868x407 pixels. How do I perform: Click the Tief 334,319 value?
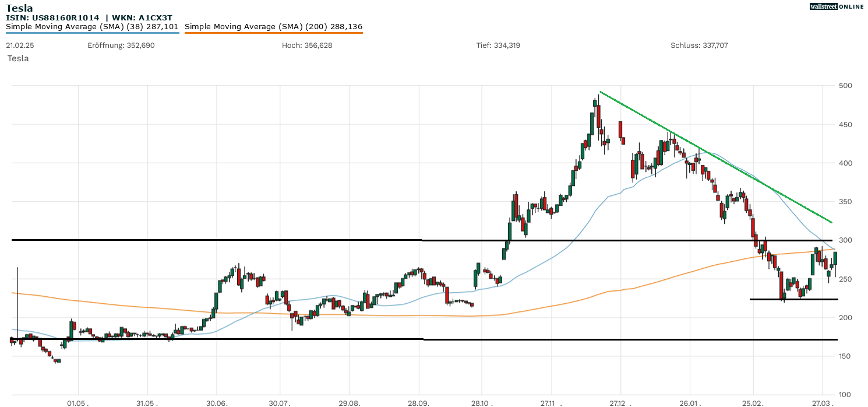[498, 45]
